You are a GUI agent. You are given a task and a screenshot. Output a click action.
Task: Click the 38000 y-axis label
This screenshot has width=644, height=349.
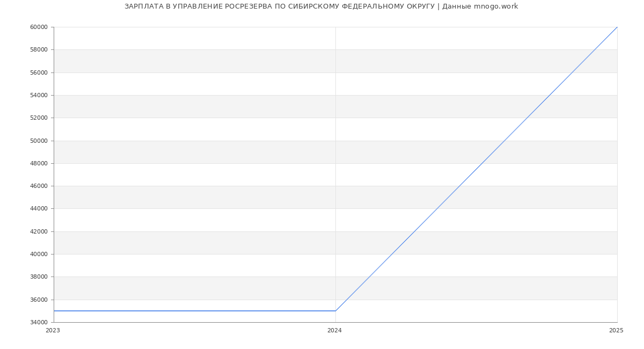[x=39, y=277]
